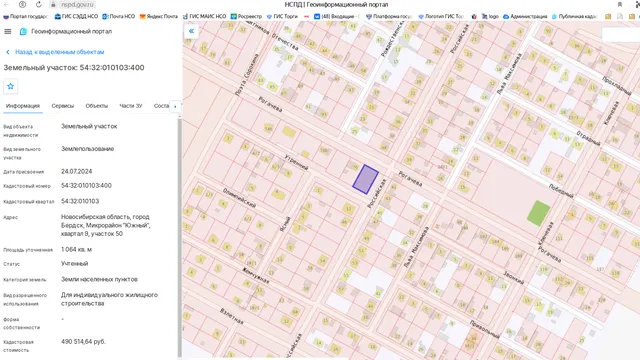The image size is (640, 360).
Task: Click Звонкий street label on map
Action: coord(513,278)
